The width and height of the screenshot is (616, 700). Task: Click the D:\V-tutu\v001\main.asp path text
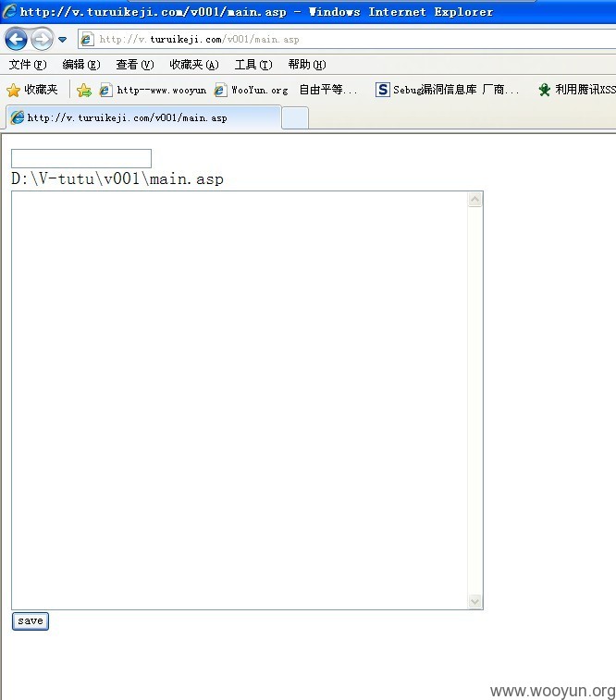tap(117, 179)
